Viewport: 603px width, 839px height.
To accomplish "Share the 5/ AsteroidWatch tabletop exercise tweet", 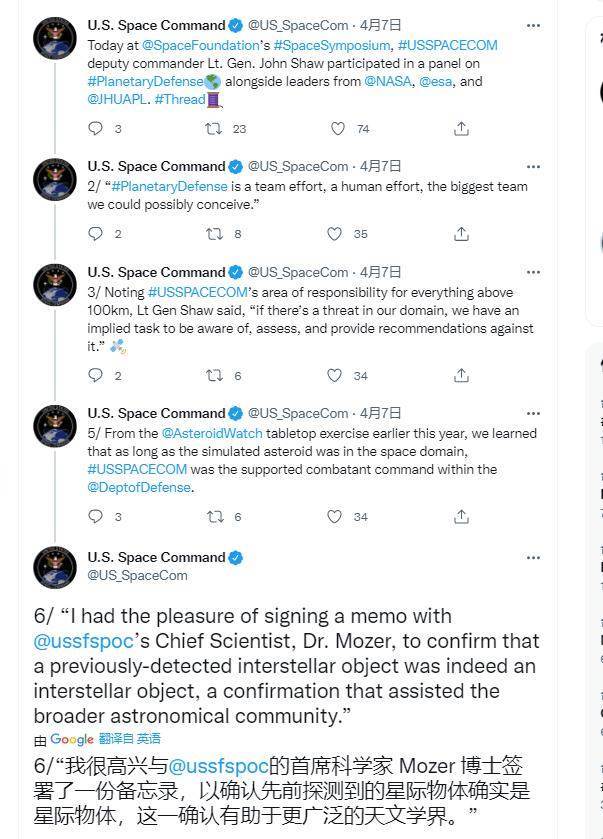I will point(461,516).
